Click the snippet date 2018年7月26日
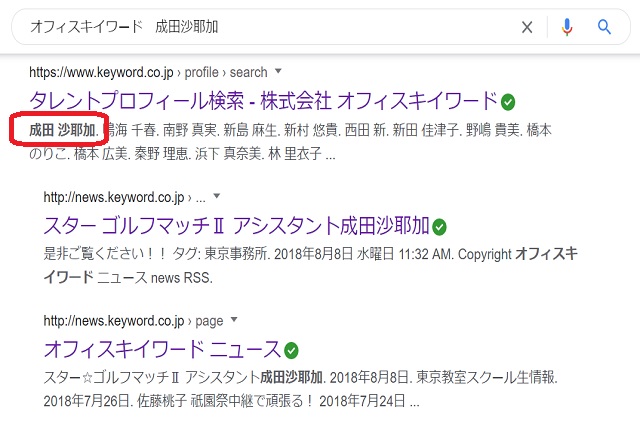Viewport: 640px width, 427px height. [88, 401]
